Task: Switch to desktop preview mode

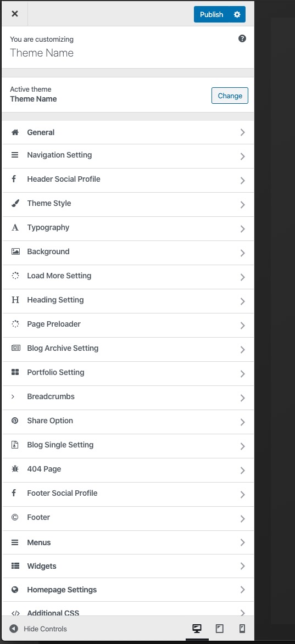Action: [197, 629]
